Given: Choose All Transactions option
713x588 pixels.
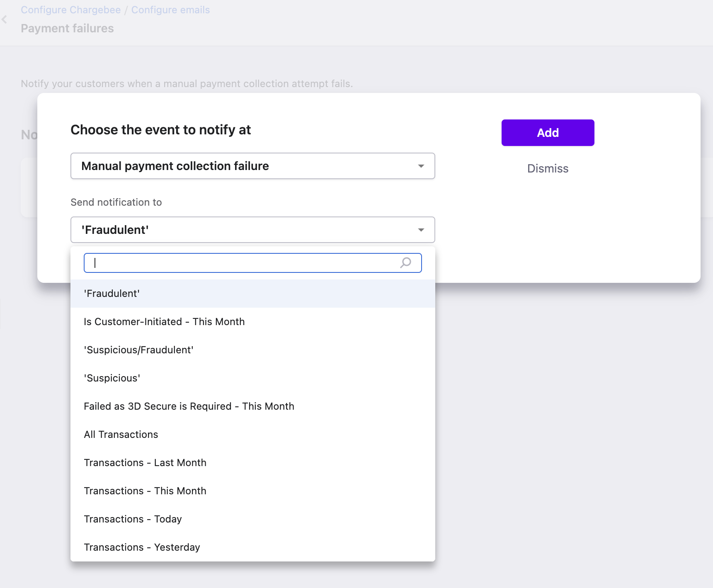Looking at the screenshot, I should pos(121,435).
